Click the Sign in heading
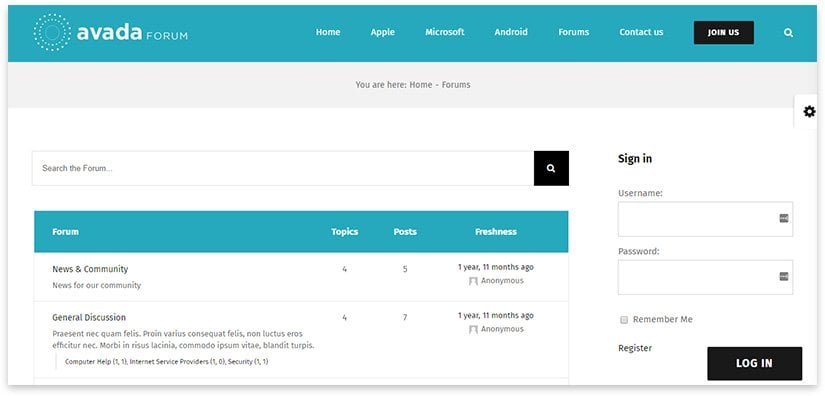This screenshot has width=825, height=396. pyautogui.click(x=635, y=158)
